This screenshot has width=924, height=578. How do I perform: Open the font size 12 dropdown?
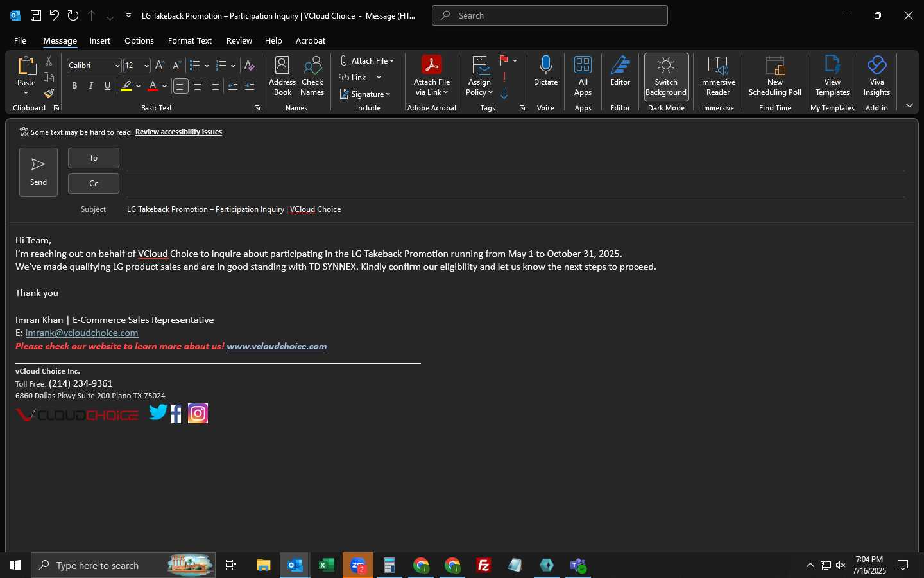coord(146,66)
